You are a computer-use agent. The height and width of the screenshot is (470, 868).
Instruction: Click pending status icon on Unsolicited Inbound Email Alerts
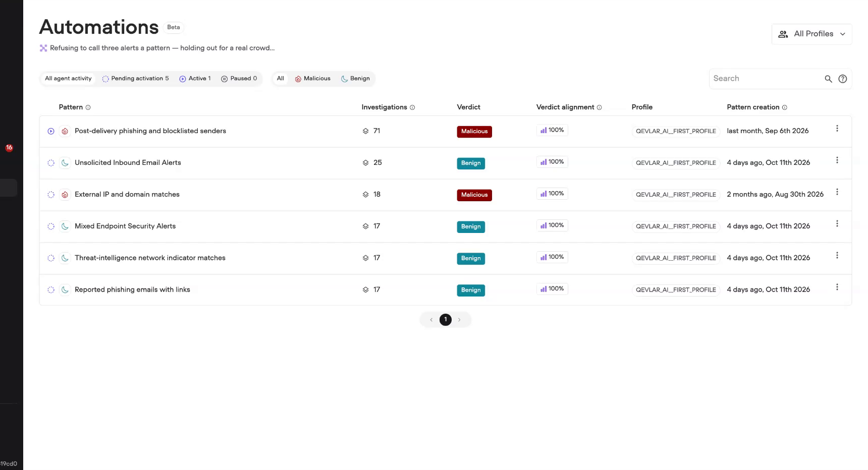point(51,163)
